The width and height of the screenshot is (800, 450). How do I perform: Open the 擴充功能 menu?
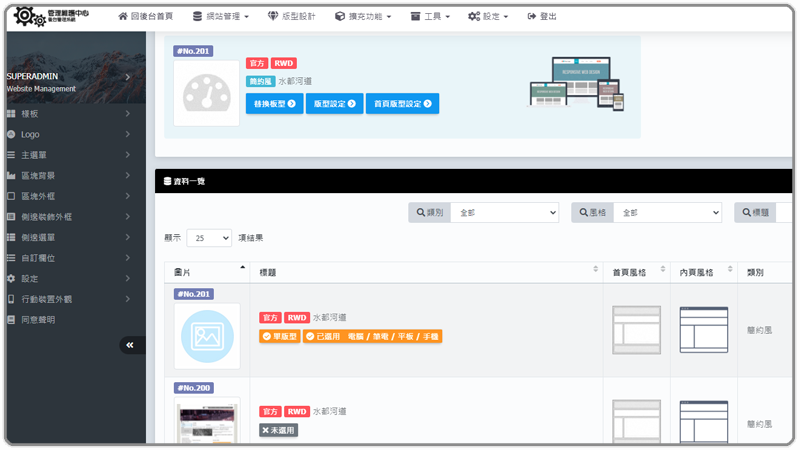(366, 17)
